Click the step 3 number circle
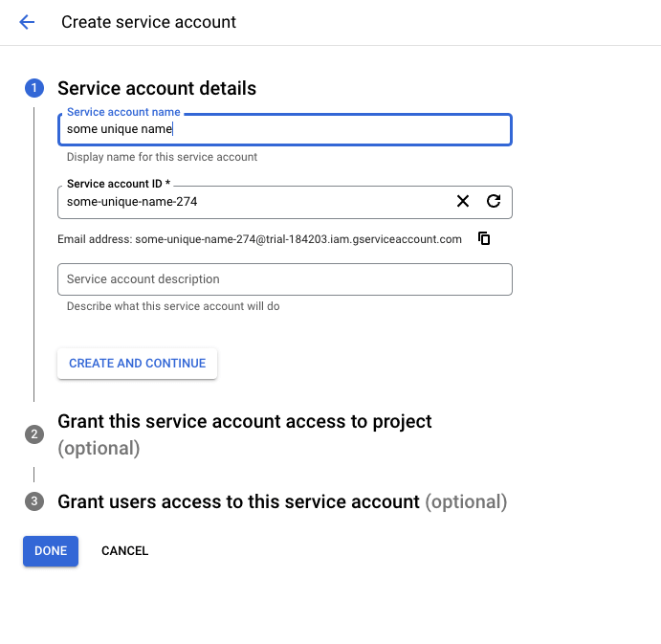The height and width of the screenshot is (644, 661). (x=34, y=501)
